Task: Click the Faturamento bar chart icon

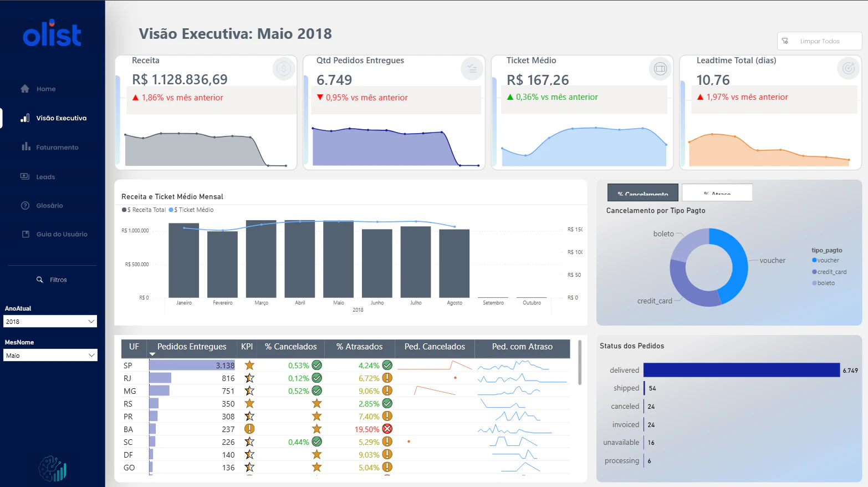Action: coord(26,147)
